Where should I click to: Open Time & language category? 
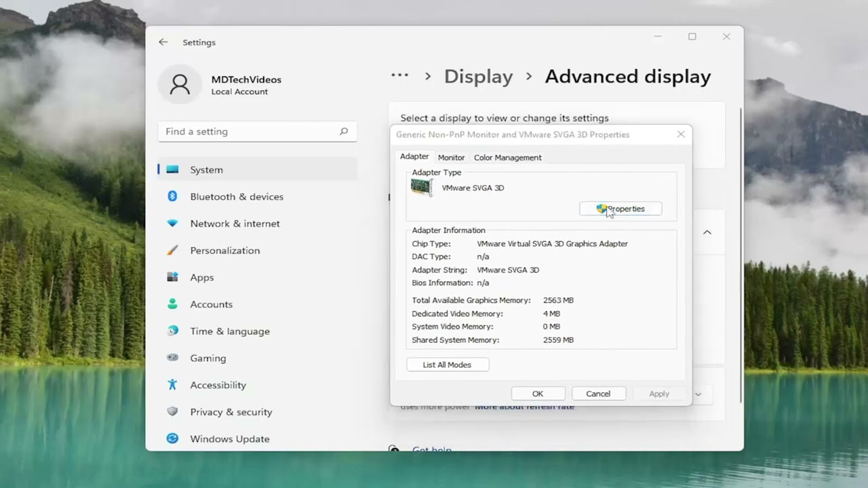click(x=258, y=331)
